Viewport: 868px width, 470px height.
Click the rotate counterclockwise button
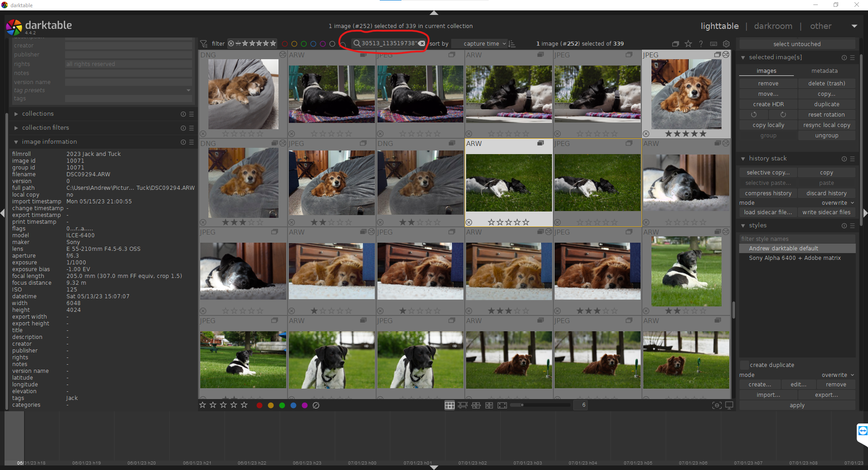(x=754, y=115)
